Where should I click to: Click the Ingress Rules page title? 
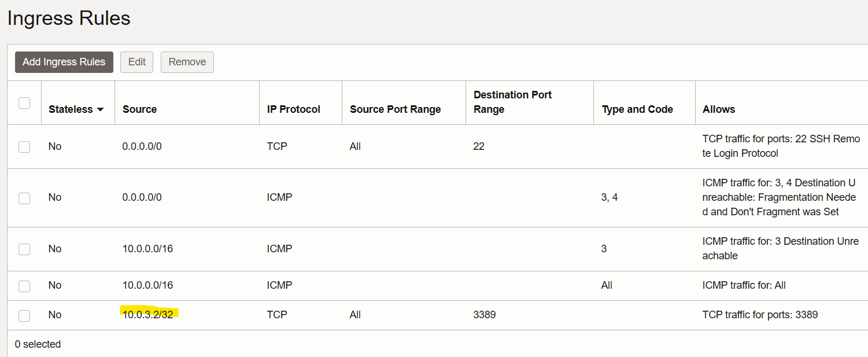[x=68, y=19]
